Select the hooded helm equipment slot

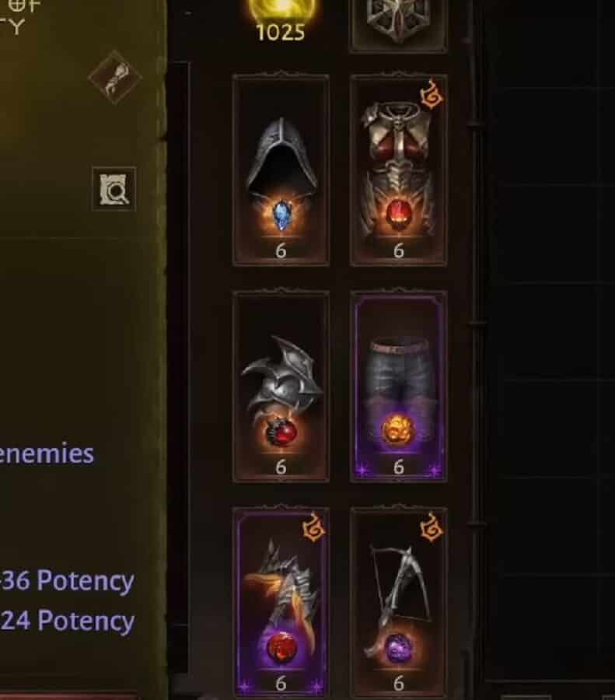[x=281, y=170]
